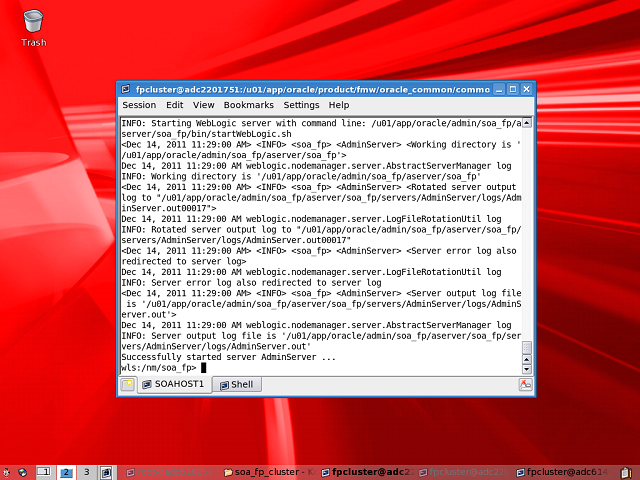Image resolution: width=640 pixels, height=480 pixels.
Task: Maximize the Konsole window
Action: (x=513, y=89)
